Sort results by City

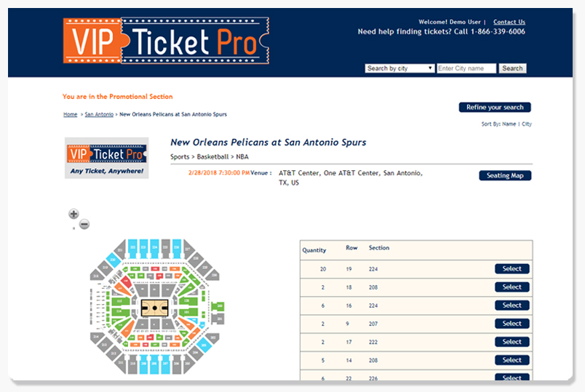tap(526, 124)
